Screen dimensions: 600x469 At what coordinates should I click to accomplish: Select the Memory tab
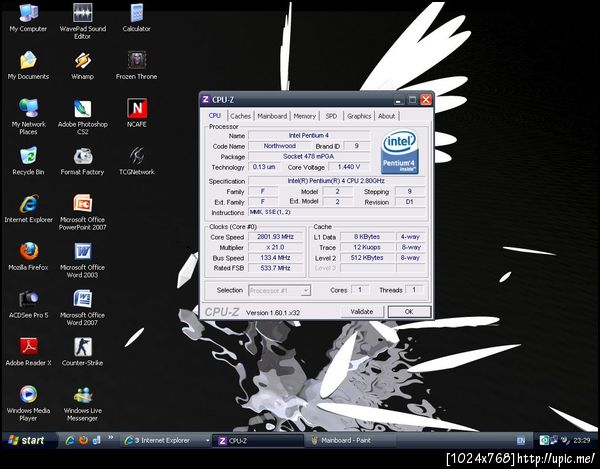pos(305,116)
